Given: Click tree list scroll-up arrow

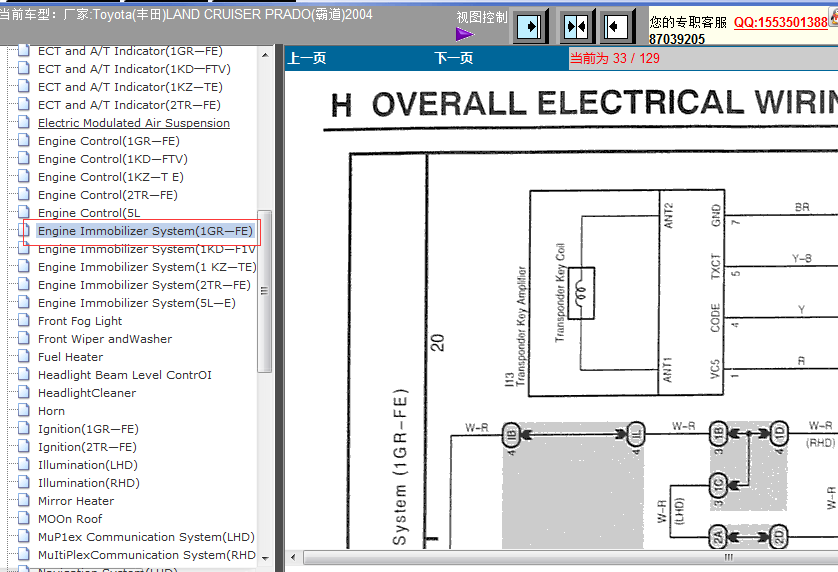Looking at the screenshot, I should coord(265,55).
